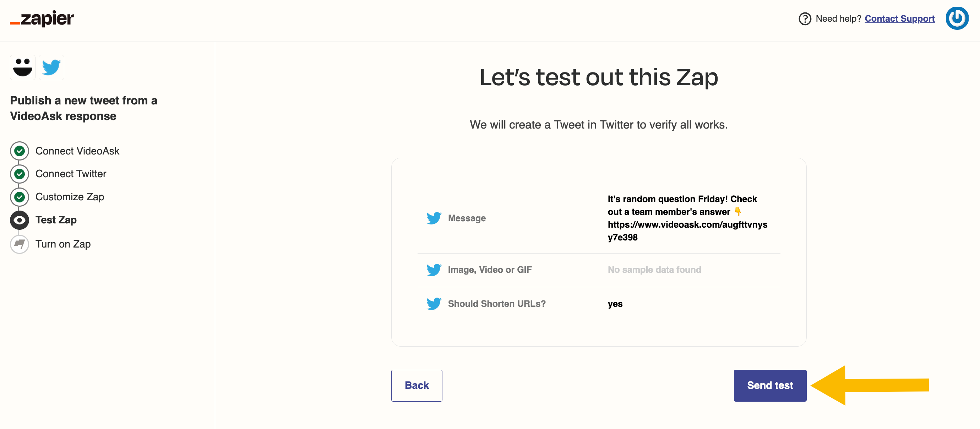Click the Zapier logo
This screenshot has height=429, width=980.
tap(42, 19)
